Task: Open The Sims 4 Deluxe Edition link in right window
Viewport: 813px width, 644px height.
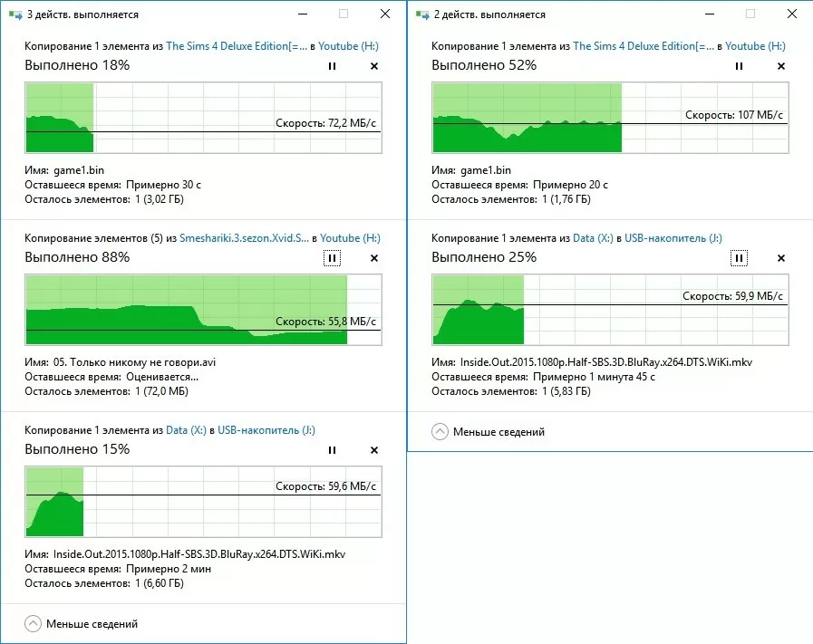Action: click(x=644, y=46)
